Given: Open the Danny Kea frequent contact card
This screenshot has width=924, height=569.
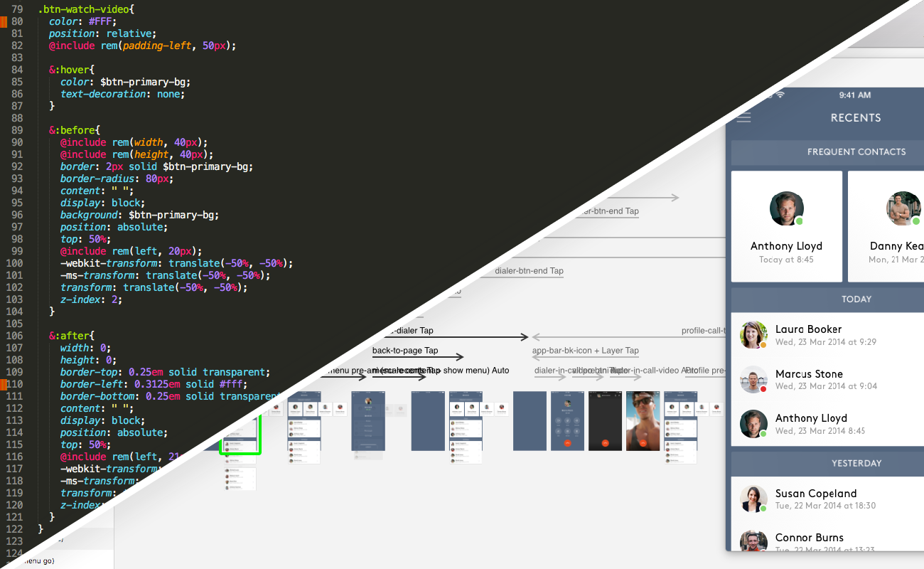Looking at the screenshot, I should [886, 226].
